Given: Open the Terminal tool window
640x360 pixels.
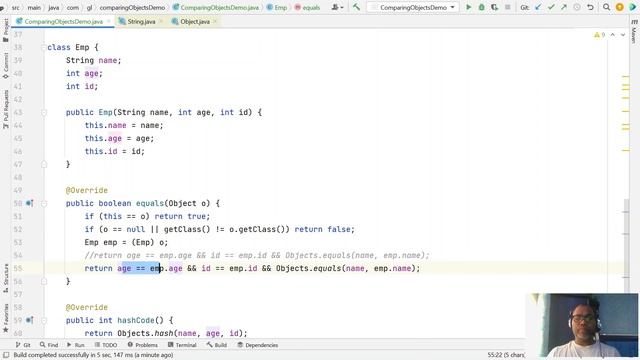Looking at the screenshot, I should [x=182, y=345].
